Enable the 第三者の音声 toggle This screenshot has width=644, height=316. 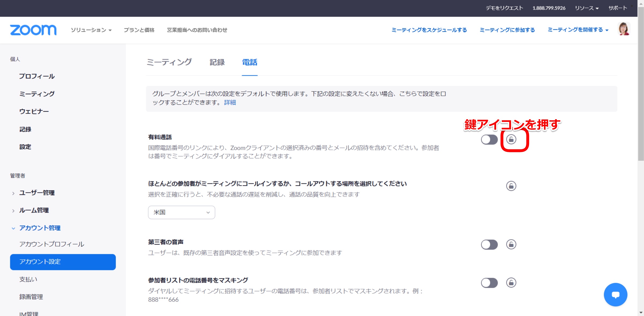(489, 245)
